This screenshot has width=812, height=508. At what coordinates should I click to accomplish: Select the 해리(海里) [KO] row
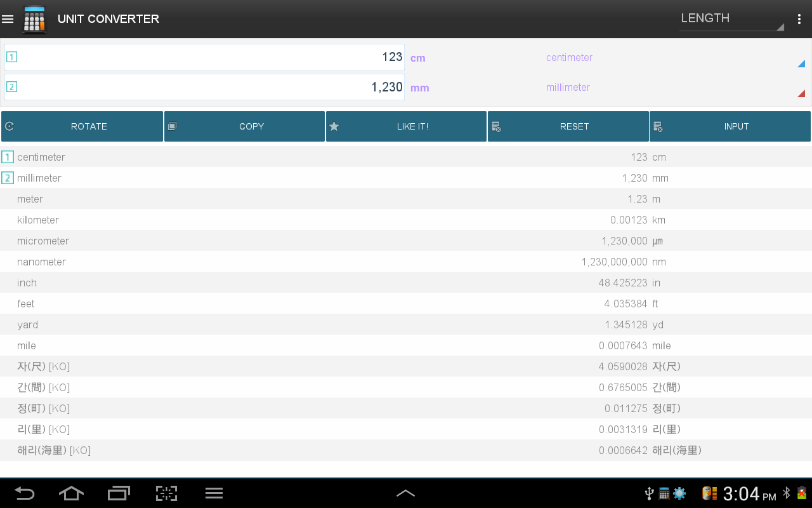coord(406,450)
